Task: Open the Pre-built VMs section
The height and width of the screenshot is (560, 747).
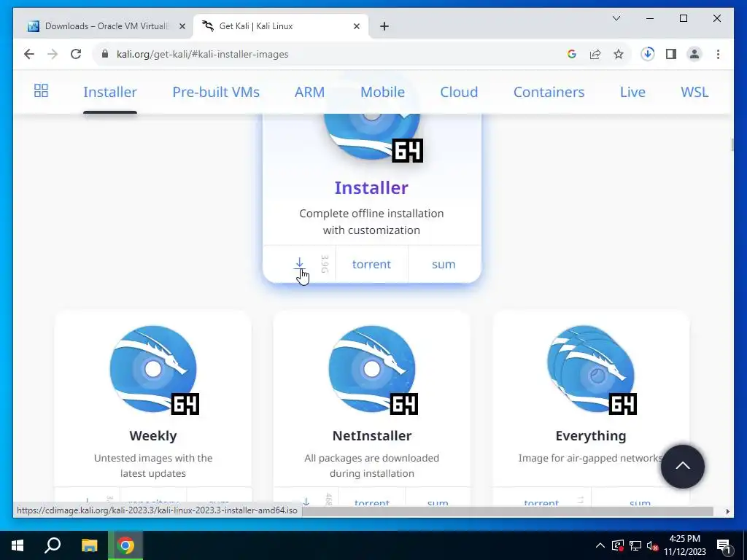Action: (x=216, y=92)
